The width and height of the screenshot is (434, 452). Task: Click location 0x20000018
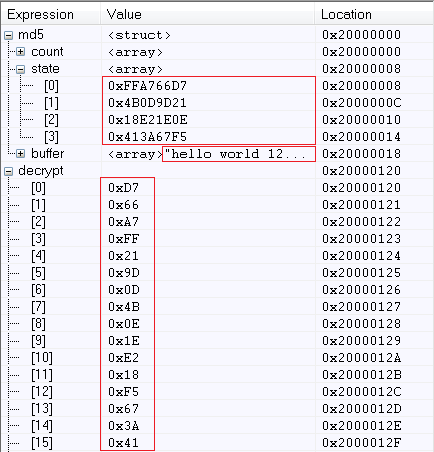click(361, 154)
